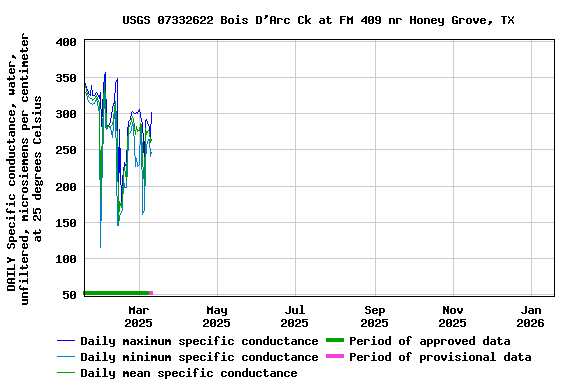Click the 'Daily maximum specific conductance' legend text
The width and height of the screenshot is (576, 384).
pyautogui.click(x=199, y=341)
